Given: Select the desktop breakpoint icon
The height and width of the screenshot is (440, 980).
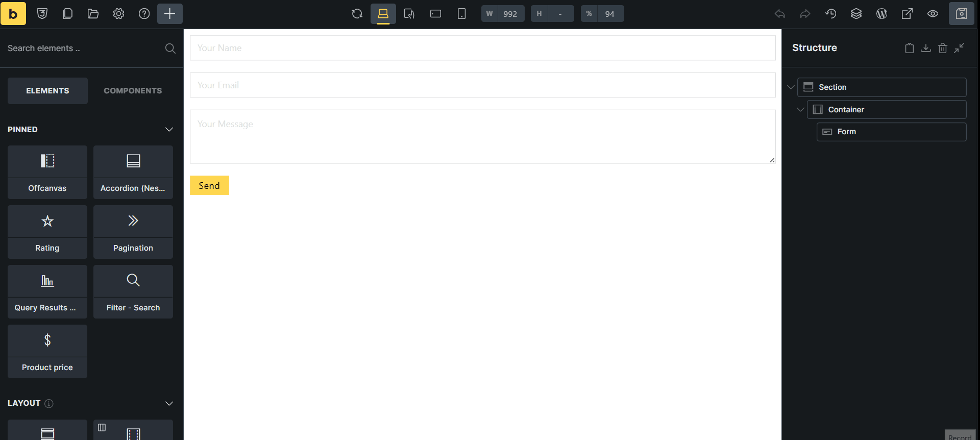Looking at the screenshot, I should (x=383, y=14).
